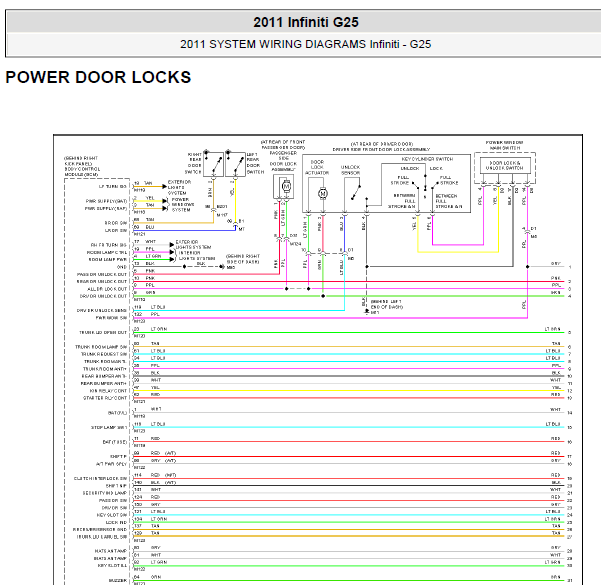Screen dimensions: 601x585
Task: Click the 'PASS DR UNLOCK OUT' pin label
Action: [x=102, y=274]
